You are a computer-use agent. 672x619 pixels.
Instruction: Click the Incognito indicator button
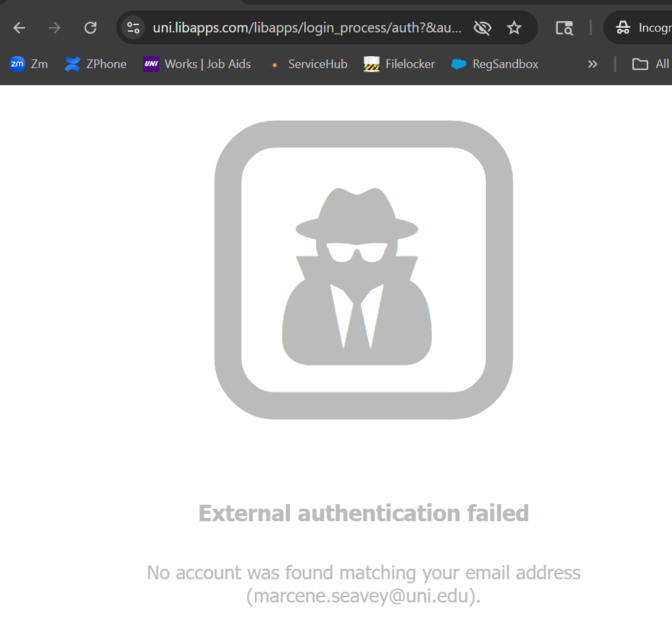pos(639,28)
